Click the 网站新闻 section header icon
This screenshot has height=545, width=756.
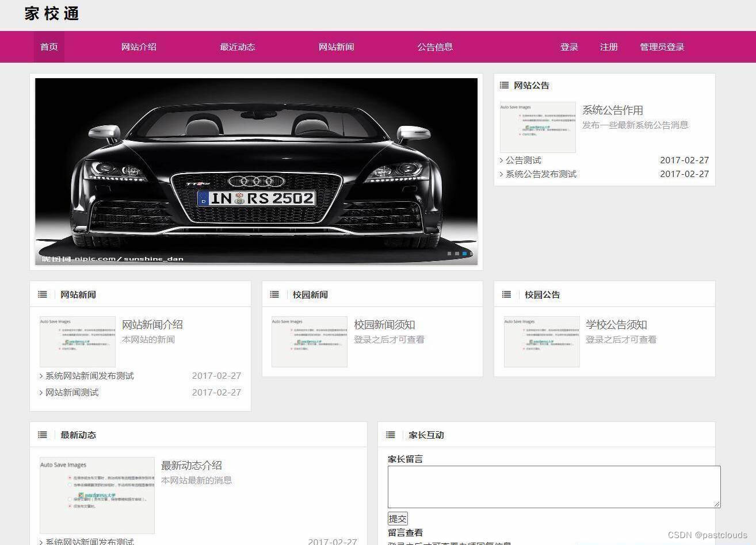[x=42, y=294]
